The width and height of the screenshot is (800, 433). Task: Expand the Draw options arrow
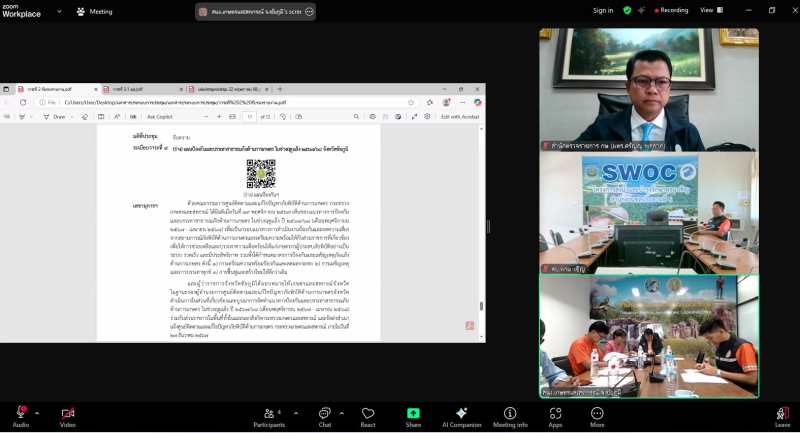click(x=72, y=117)
